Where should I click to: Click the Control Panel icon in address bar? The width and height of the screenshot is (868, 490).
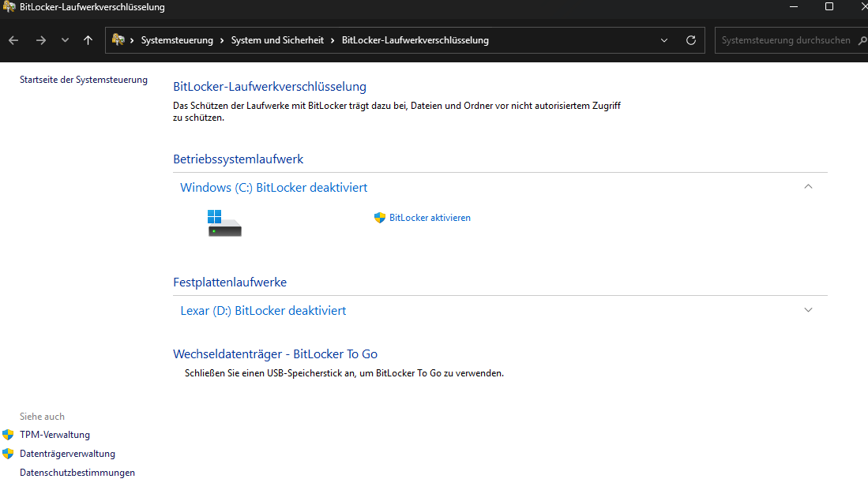click(118, 39)
